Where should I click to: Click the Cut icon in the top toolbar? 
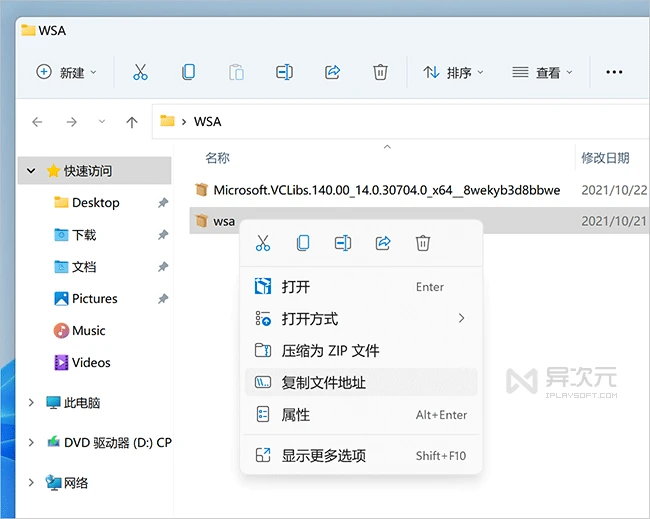click(140, 72)
